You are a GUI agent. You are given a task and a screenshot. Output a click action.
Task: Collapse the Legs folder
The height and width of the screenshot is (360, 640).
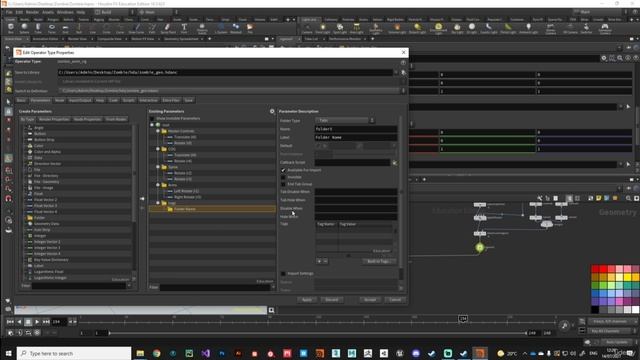pyautogui.click(x=158, y=203)
